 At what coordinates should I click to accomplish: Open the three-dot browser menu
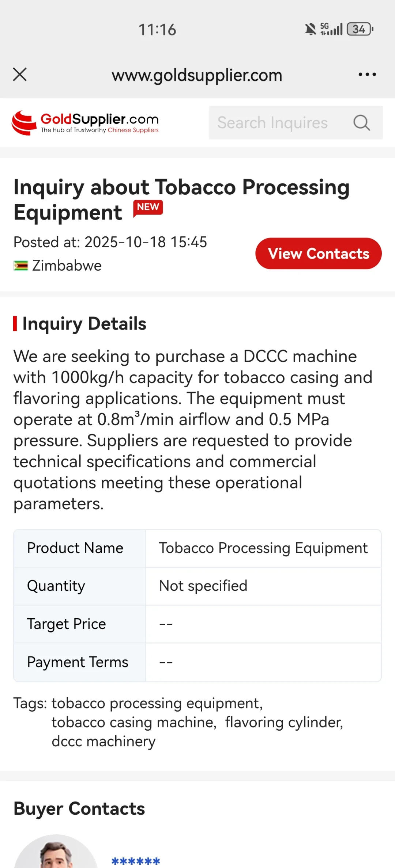coord(367,75)
